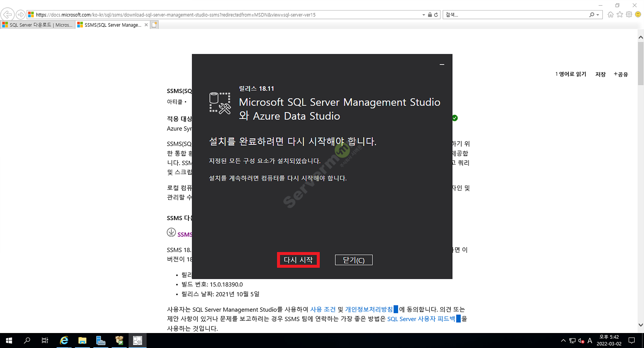Image resolution: width=644 pixels, height=348 pixels.
Task: Open Favorites star icon
Action: (620, 15)
